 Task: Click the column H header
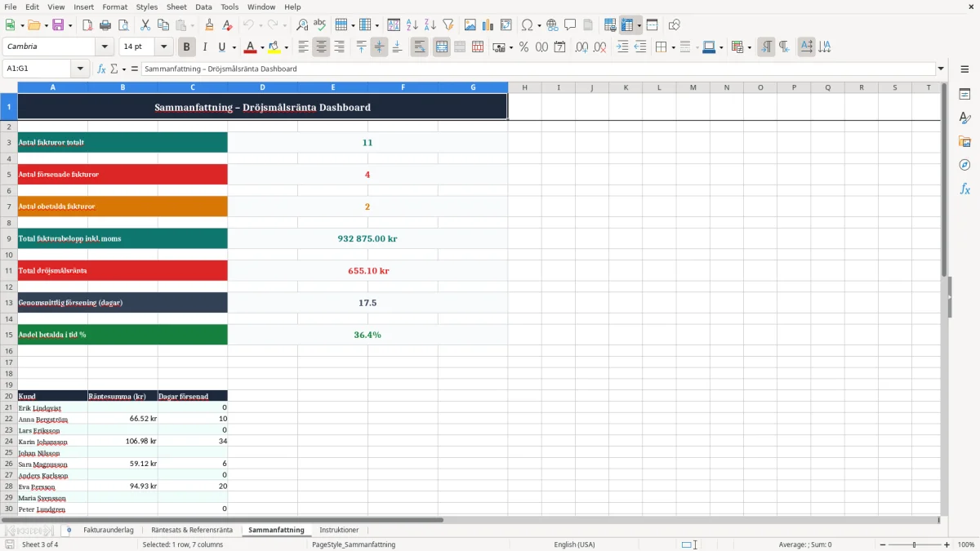click(524, 87)
